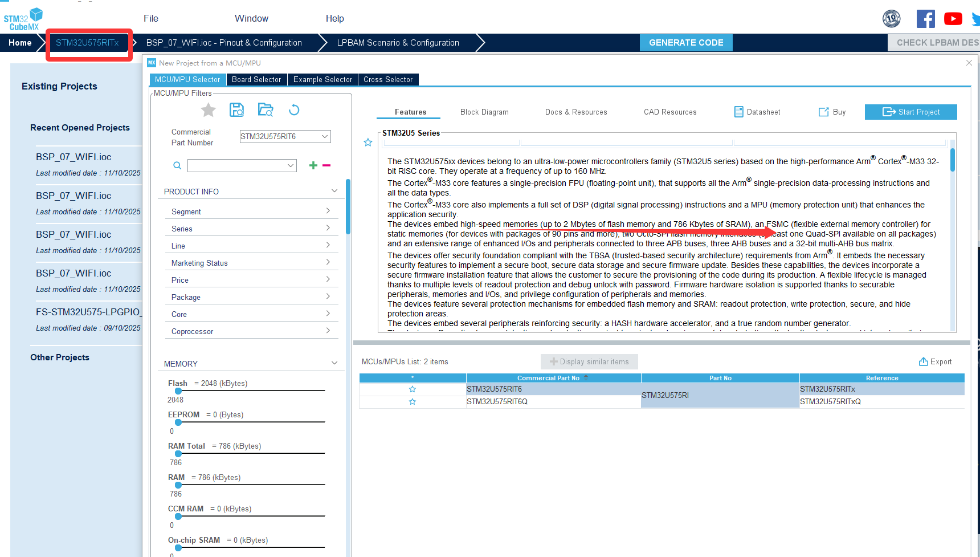Image resolution: width=980 pixels, height=557 pixels.
Task: Open the Facebook icon link
Action: point(925,19)
